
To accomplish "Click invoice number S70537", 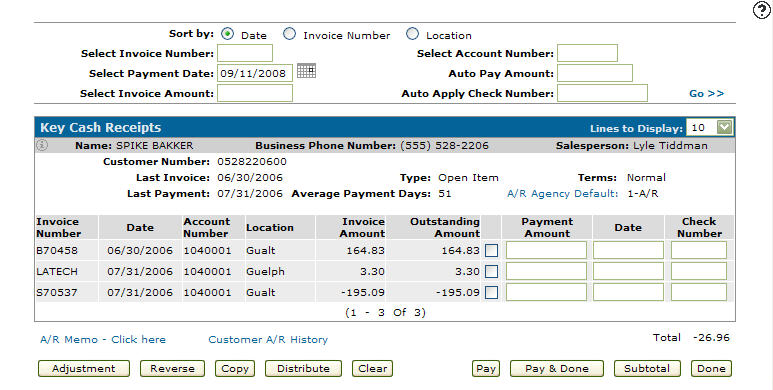I will (x=57, y=293).
